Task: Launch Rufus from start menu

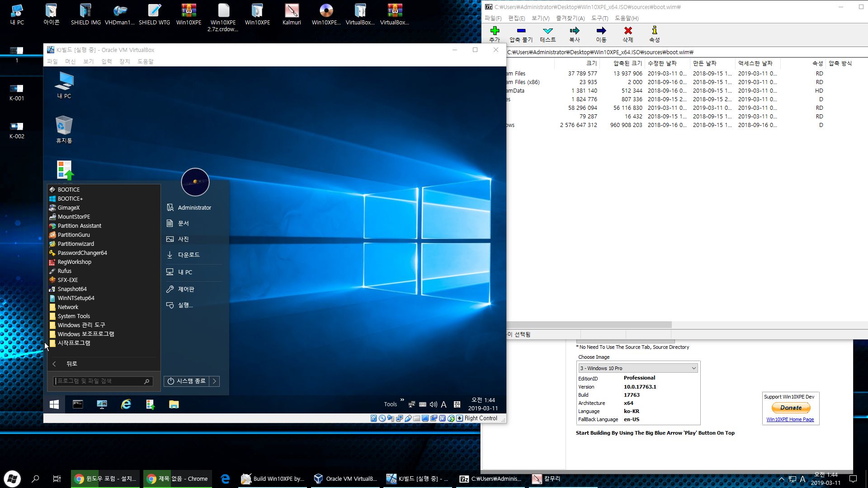Action: (x=64, y=271)
